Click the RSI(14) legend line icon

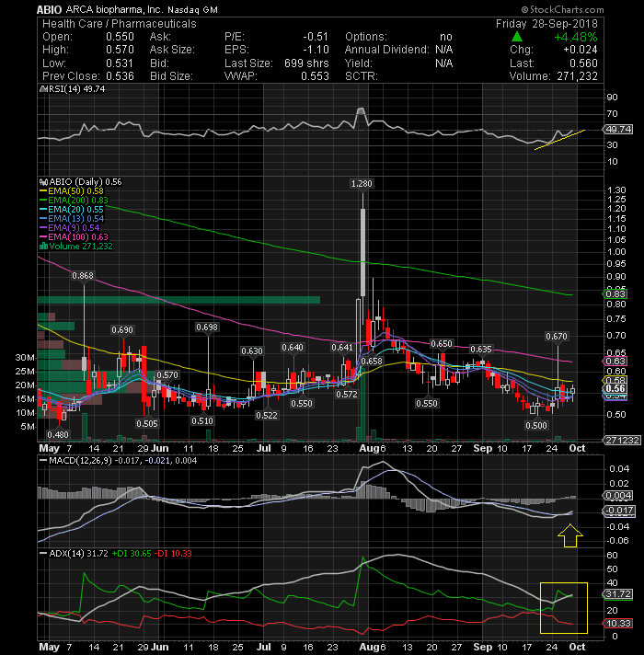click(42, 89)
